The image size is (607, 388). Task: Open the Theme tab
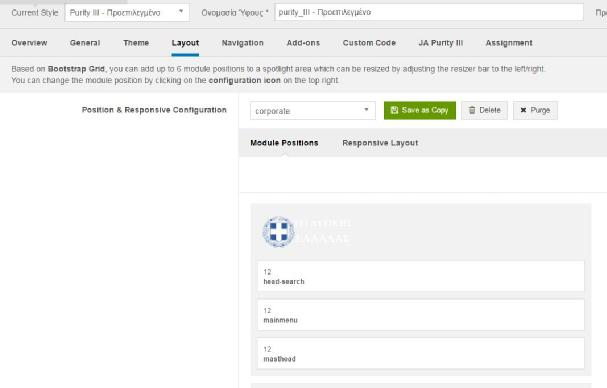point(136,43)
